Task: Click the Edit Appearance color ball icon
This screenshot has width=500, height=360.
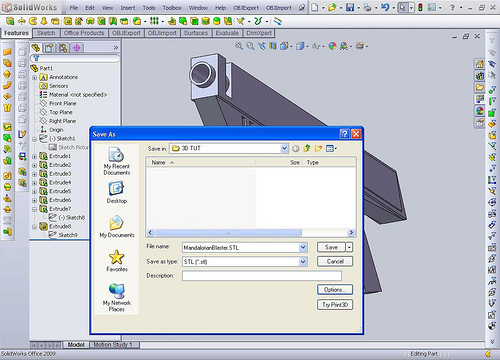Action: 332,46
